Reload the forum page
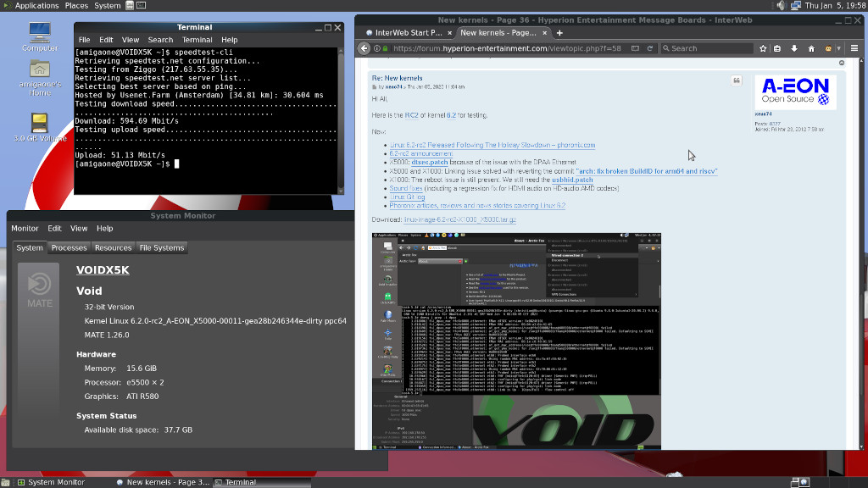This screenshot has width=868, height=488. [650, 48]
